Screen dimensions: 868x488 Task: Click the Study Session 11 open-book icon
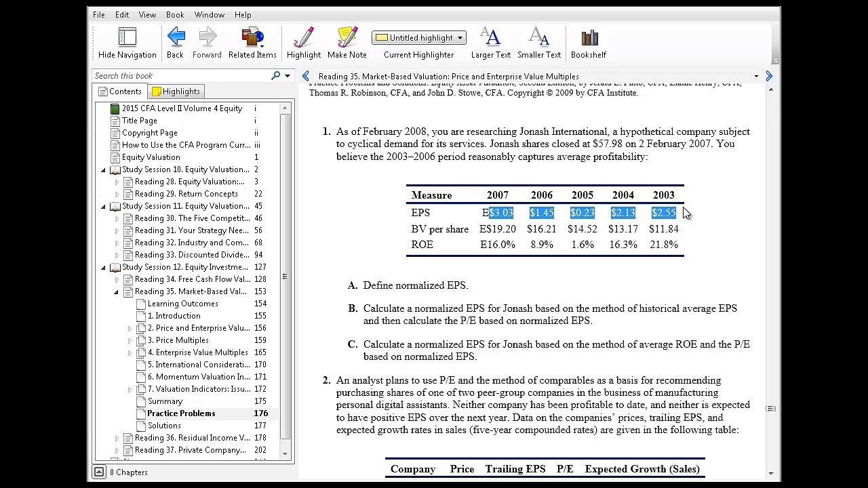115,206
